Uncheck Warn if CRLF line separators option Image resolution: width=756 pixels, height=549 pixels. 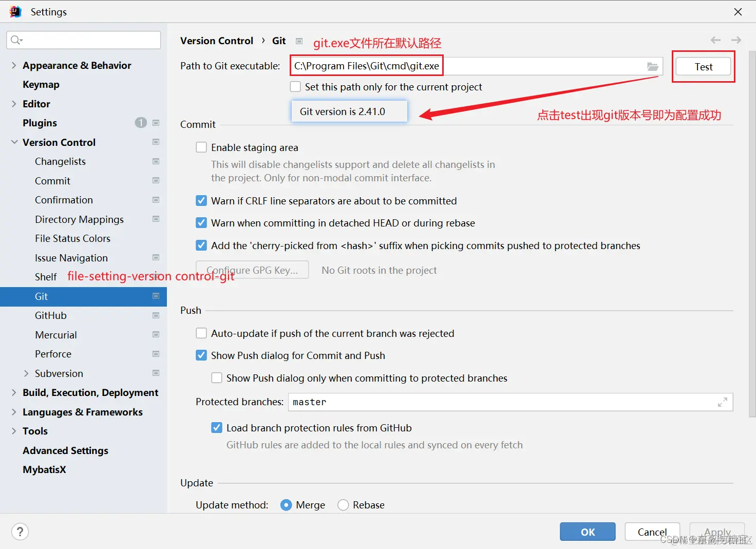click(x=201, y=201)
